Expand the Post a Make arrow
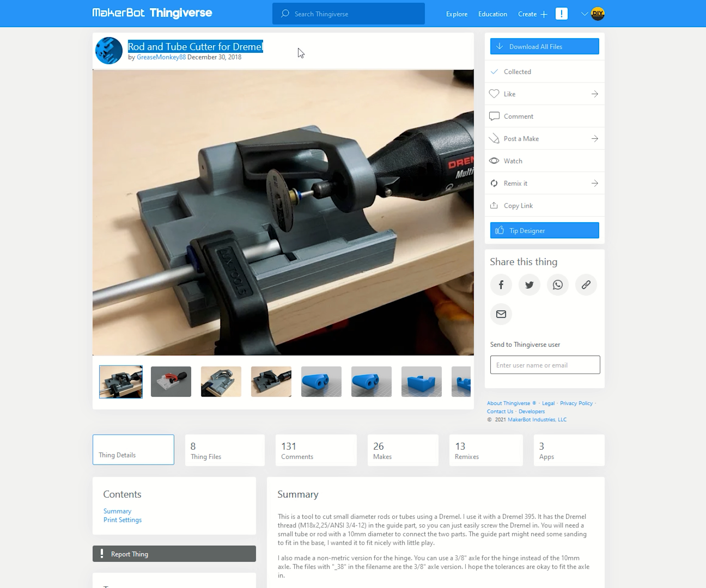This screenshot has height=588, width=706. (x=595, y=138)
